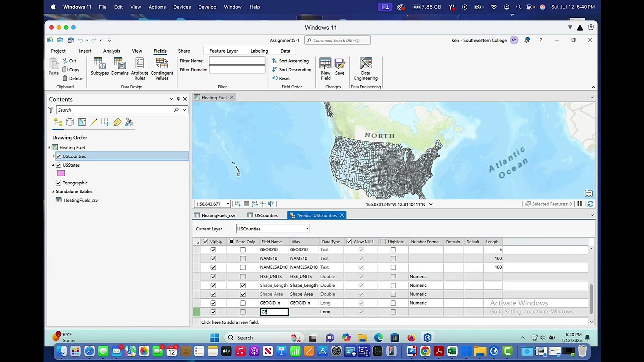Open ArcGIS Pro help question mark
Image resolution: width=644 pixels, height=362 pixels.
pos(541,40)
